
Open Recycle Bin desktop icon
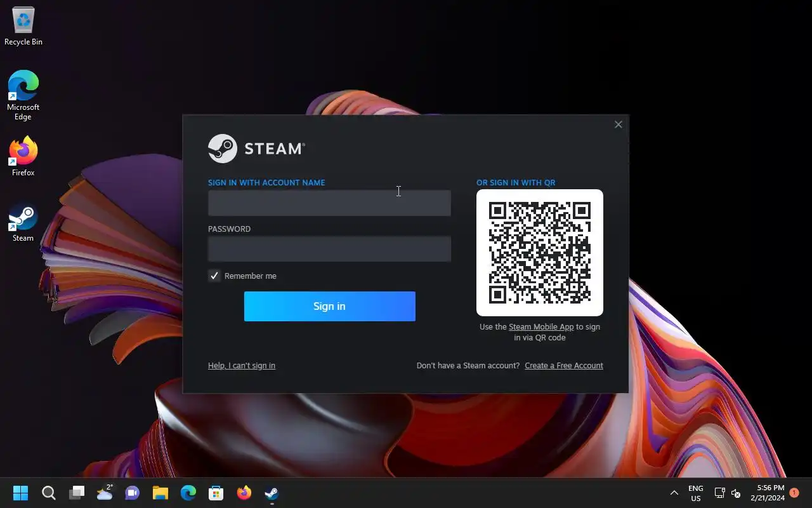click(23, 27)
